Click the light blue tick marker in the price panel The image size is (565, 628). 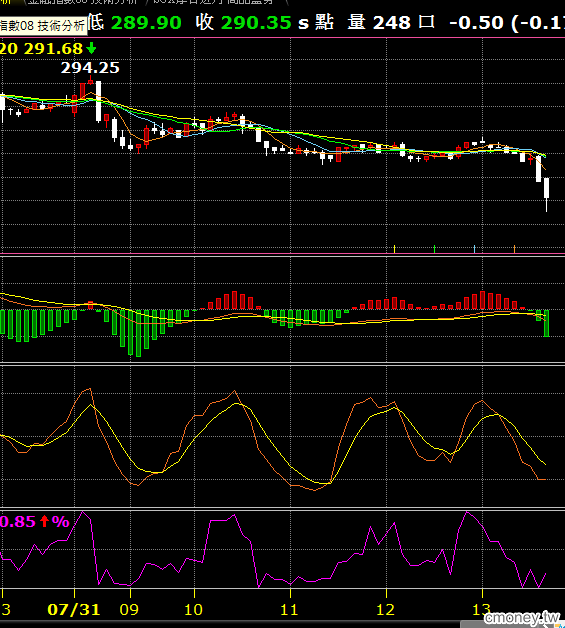(x=475, y=249)
